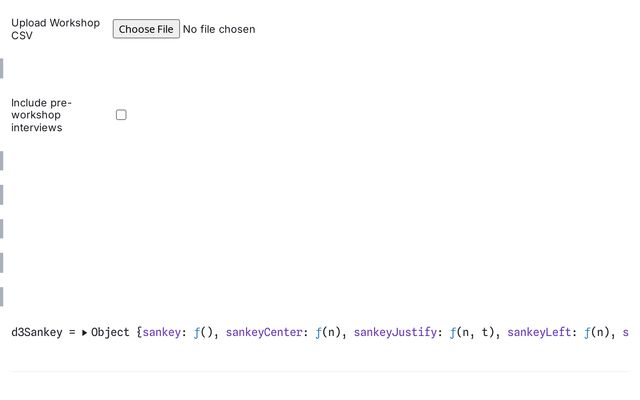Click the 'sankeyCenter' property name
The width and height of the screenshot is (640, 400).
tap(264, 332)
